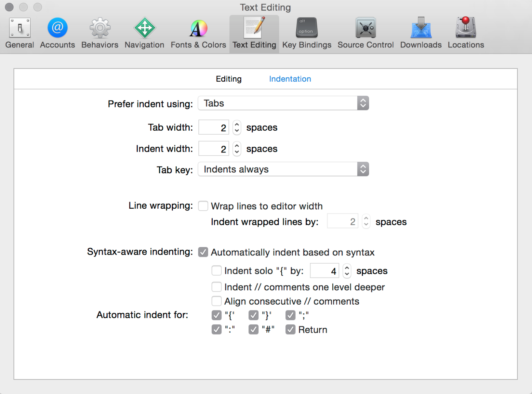Click the Fonts & Colors toolbar label

198,45
